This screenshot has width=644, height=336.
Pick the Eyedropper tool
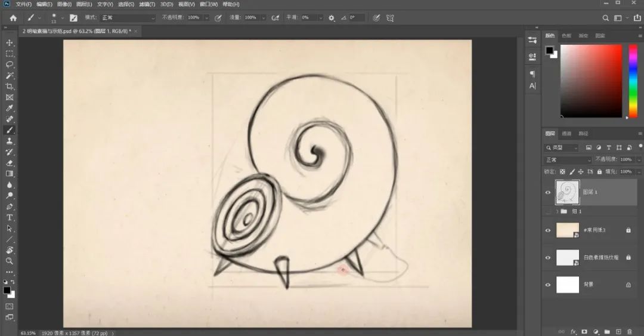pos(10,108)
